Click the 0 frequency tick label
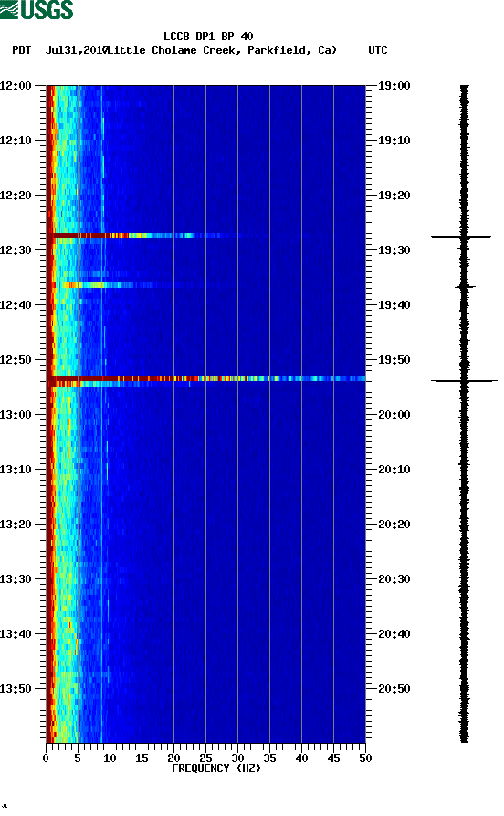Image resolution: width=504 pixels, height=816 pixels. click(46, 758)
